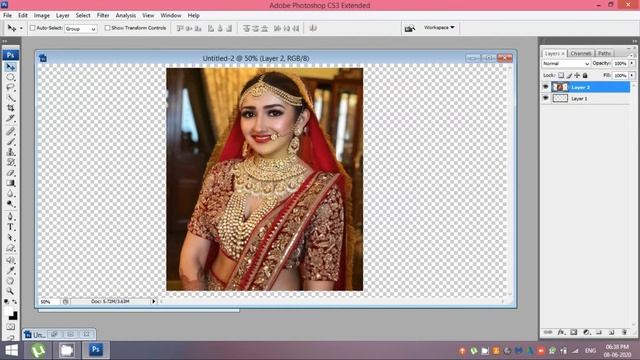Select the Clone Stamp tool

point(11,152)
